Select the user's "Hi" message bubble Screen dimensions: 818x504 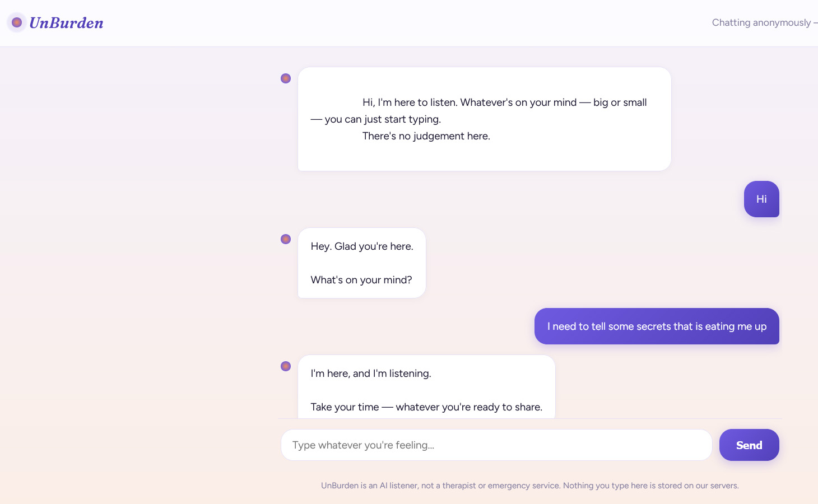[x=761, y=199]
